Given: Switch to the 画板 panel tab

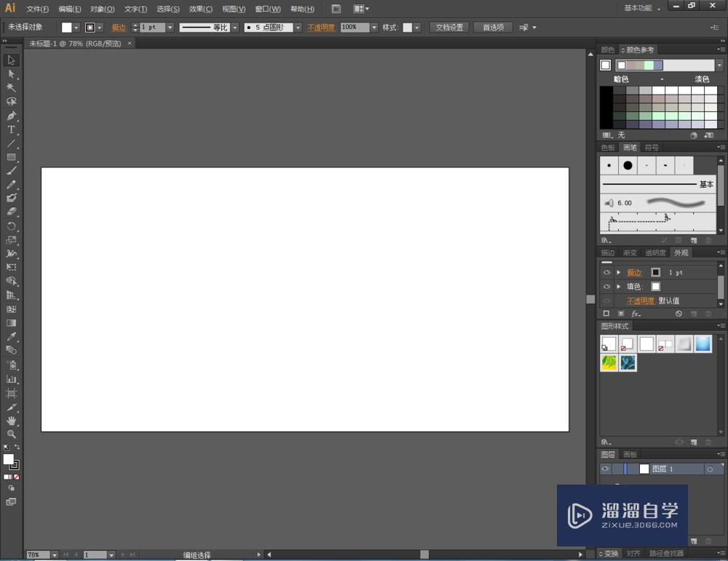Looking at the screenshot, I should tap(630, 454).
